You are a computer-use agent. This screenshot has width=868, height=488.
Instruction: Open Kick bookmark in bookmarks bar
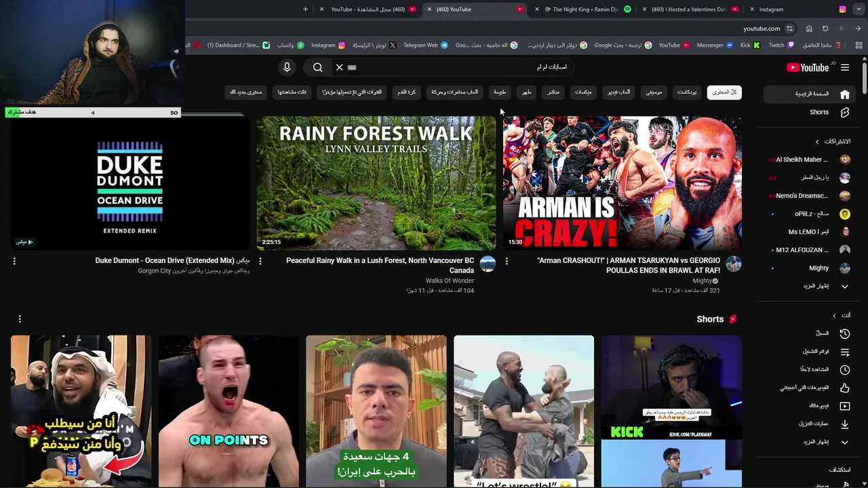749,45
